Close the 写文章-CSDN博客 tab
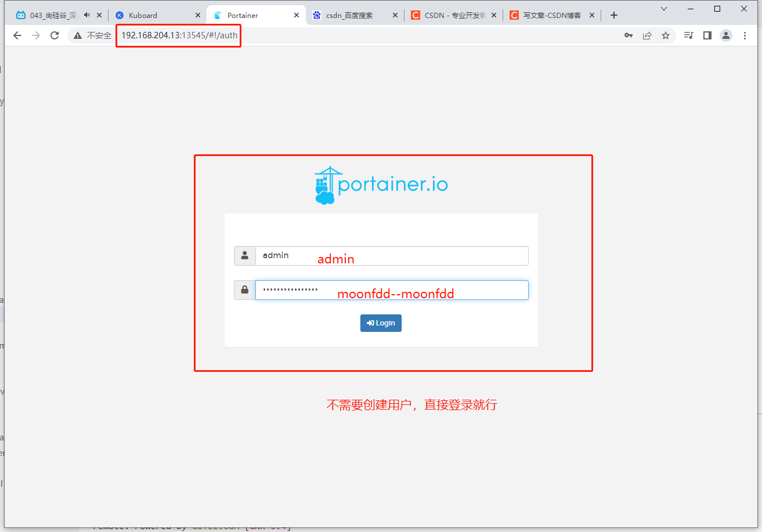762x532 pixels. click(592, 15)
